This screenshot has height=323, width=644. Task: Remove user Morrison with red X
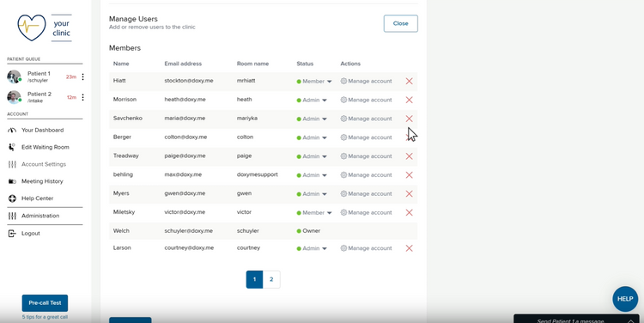click(409, 100)
